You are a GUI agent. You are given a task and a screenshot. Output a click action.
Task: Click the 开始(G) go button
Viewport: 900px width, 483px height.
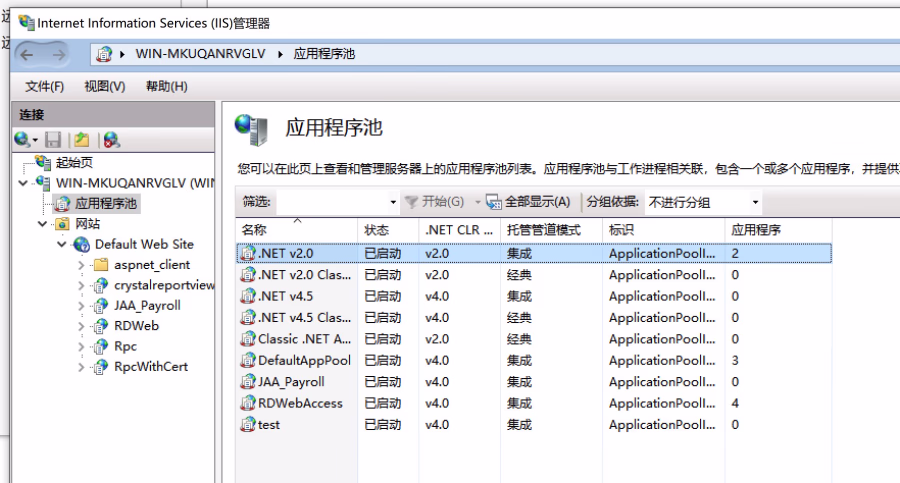click(435, 202)
